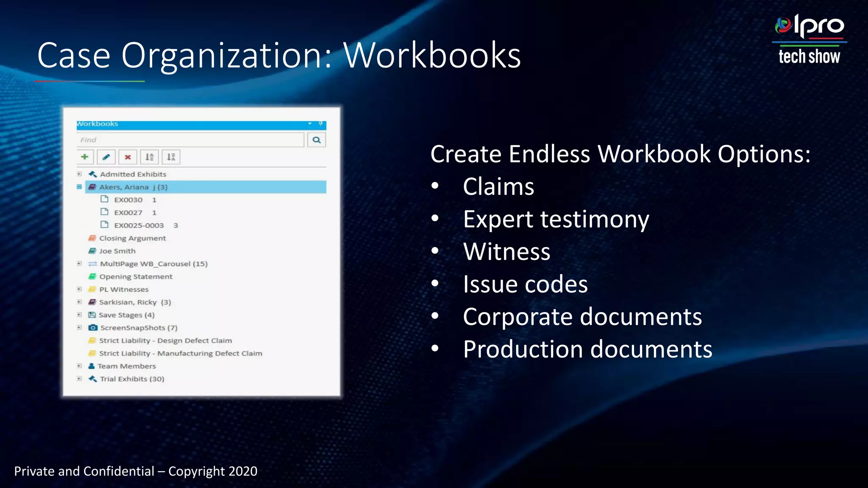Screen dimensions: 868x488
Task: Click the ScreenSnapShots camera icon
Action: 93,328
